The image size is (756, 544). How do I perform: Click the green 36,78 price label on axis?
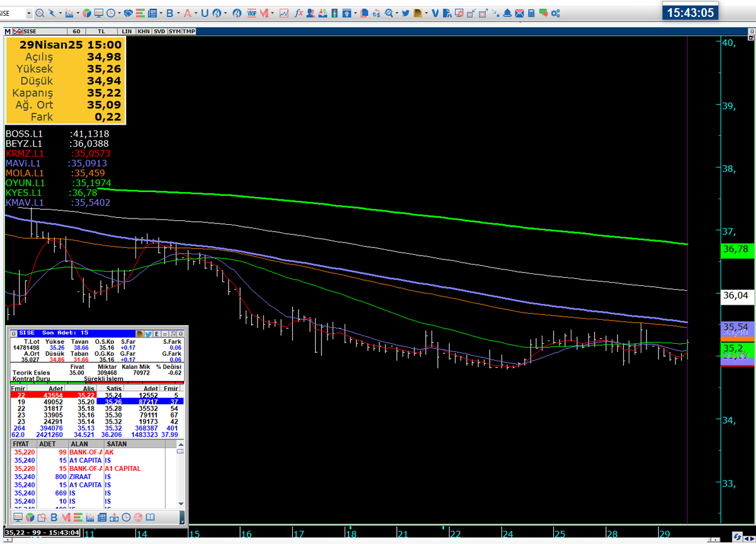coord(736,249)
